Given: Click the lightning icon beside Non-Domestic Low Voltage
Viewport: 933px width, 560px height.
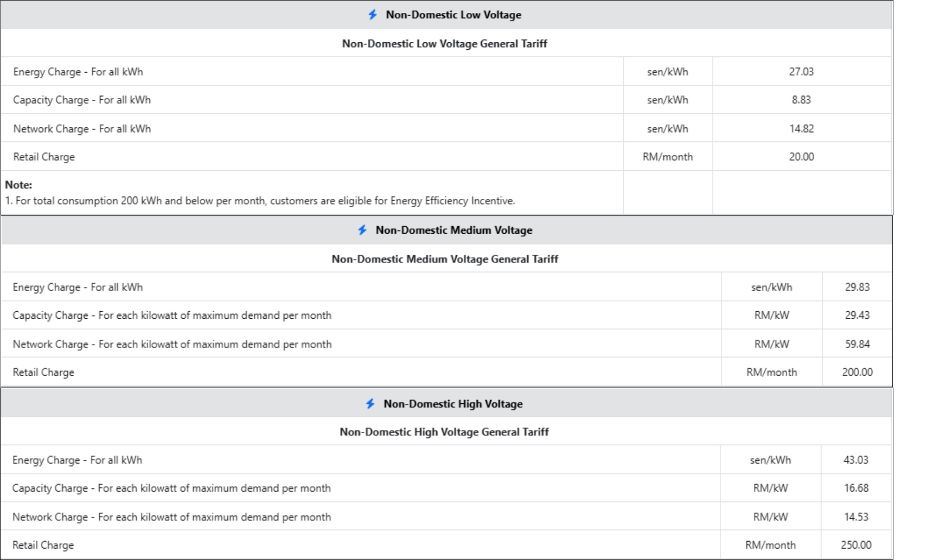Looking at the screenshot, I should pos(373,15).
